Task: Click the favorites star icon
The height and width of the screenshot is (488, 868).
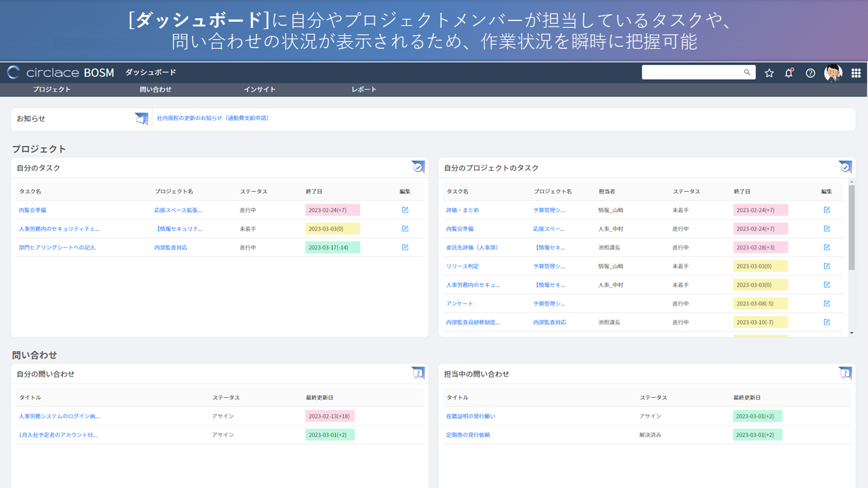Action: [769, 73]
